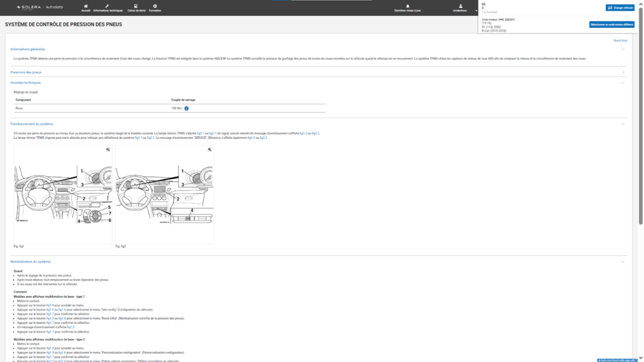
Task: Collapse Informations générales with its chevron
Action: 623,49
